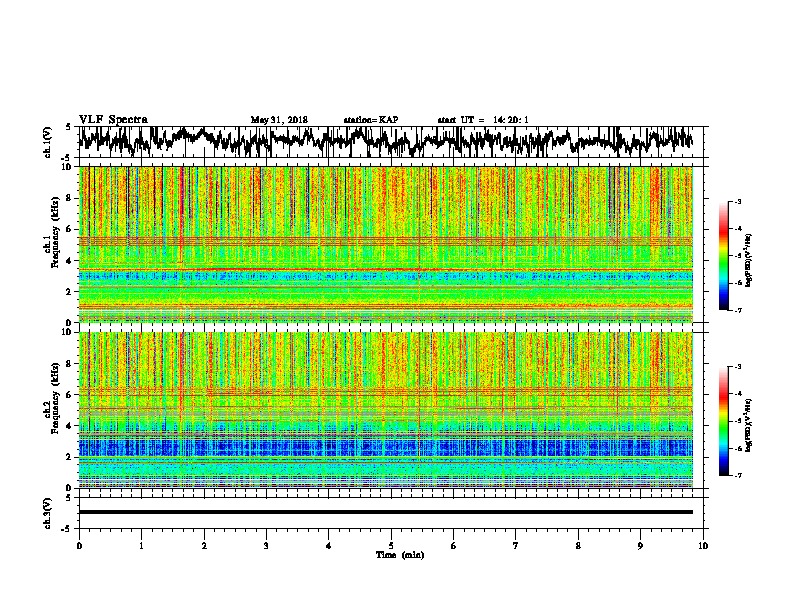Select the "start UT = 14:20:1" header text
This screenshot has width=792, height=612.
(483, 120)
